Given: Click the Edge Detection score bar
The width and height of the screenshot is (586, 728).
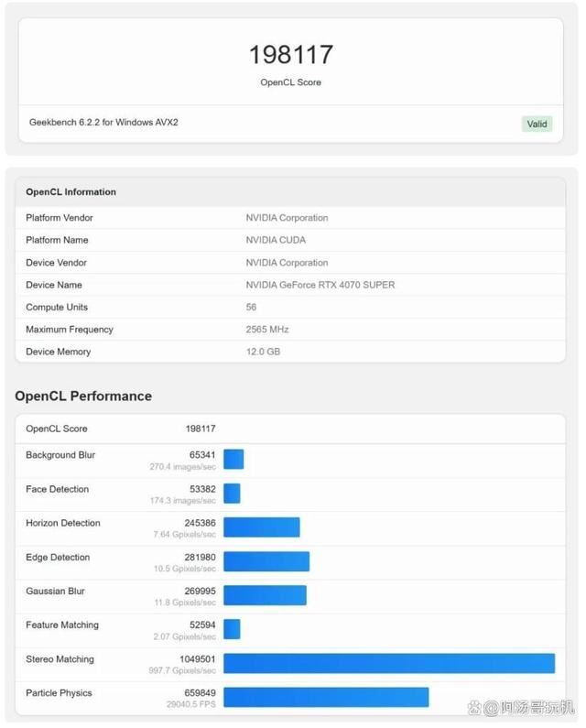Looking at the screenshot, I should 266,562.
